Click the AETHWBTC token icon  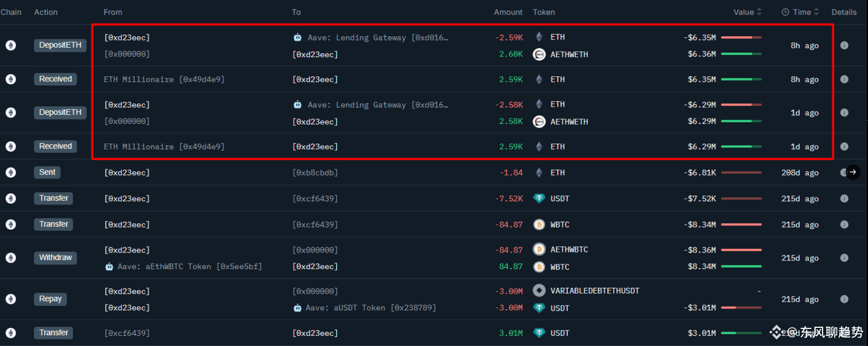point(539,249)
